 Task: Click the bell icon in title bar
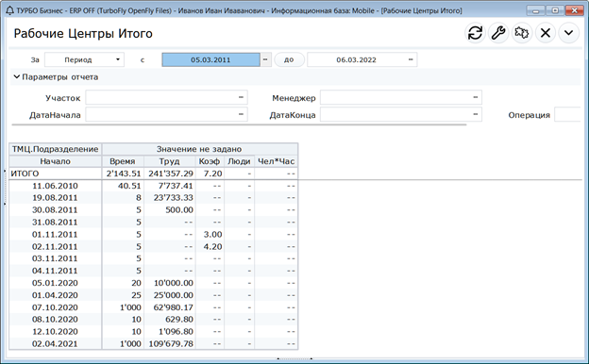pos(10,10)
